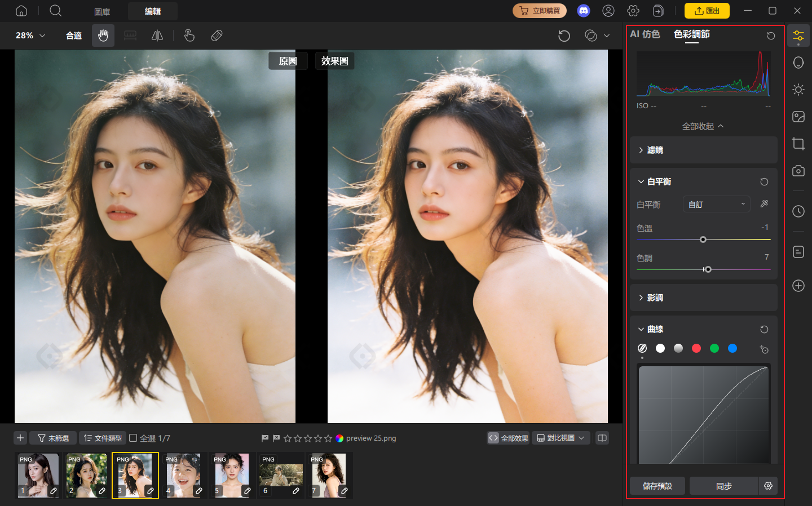The width and height of the screenshot is (812, 506).
Task: Select the gray luminance curve channel
Action: 678,348
